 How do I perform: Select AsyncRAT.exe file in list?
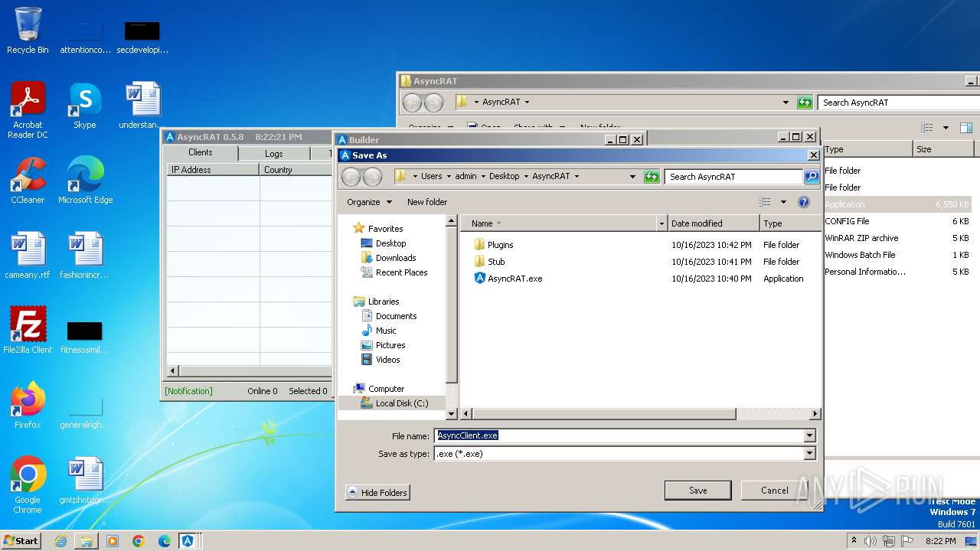(508, 279)
